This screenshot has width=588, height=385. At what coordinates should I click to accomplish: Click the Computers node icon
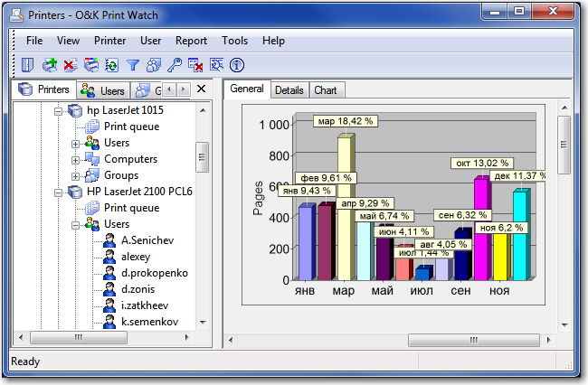point(92,159)
